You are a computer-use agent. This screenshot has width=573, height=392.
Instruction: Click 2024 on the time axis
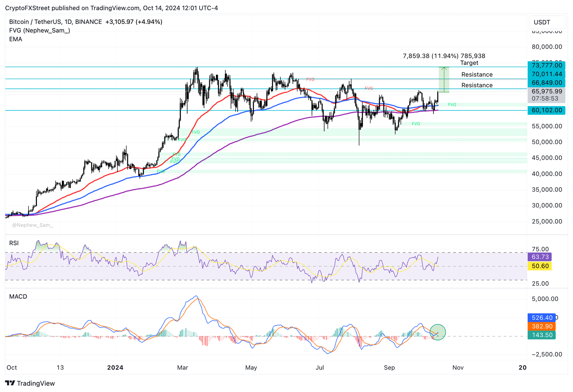coord(115,367)
